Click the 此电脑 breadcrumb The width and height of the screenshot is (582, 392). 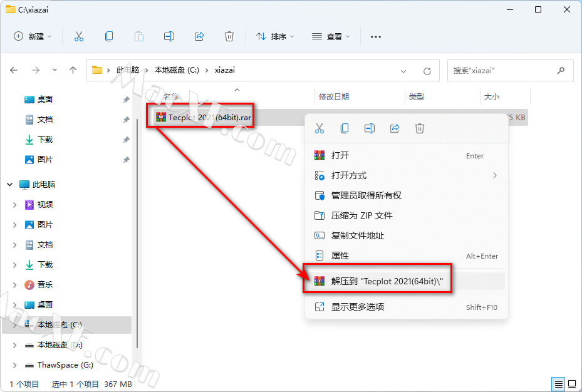(x=128, y=70)
